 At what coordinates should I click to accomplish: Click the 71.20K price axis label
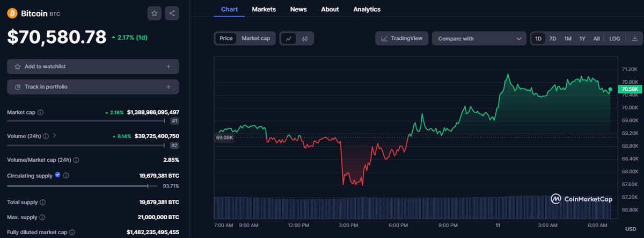click(630, 69)
